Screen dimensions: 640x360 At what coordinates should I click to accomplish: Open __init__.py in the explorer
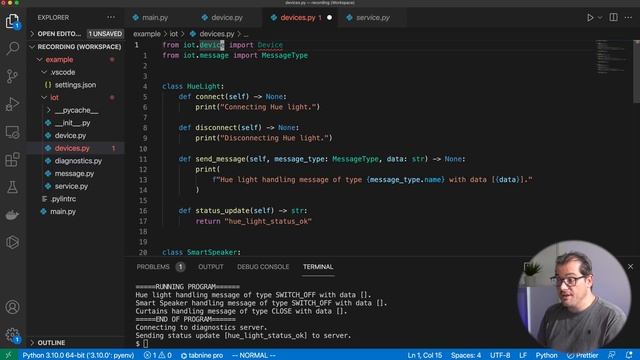(76, 123)
